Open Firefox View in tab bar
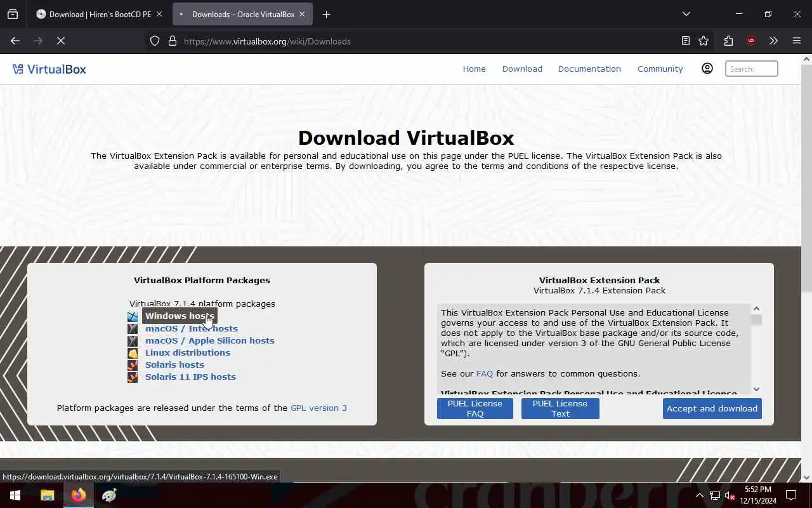This screenshot has height=508, width=812. click(13, 14)
